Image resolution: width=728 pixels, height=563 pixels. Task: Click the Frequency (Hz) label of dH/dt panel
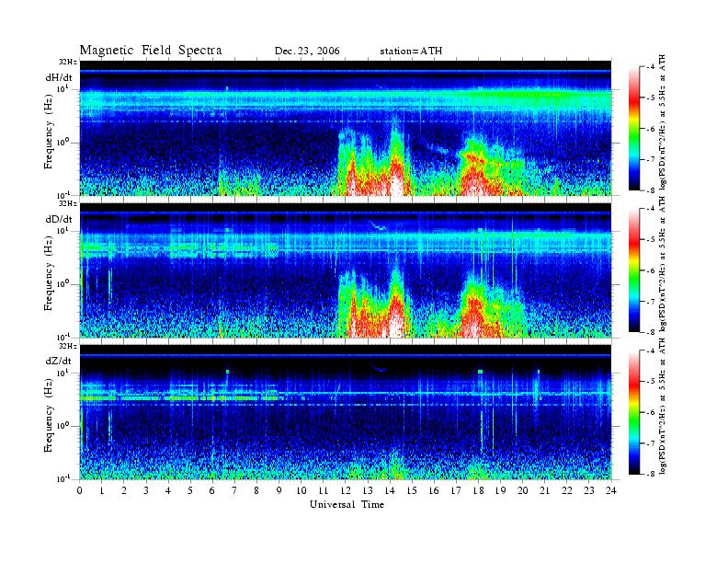[x=49, y=133]
